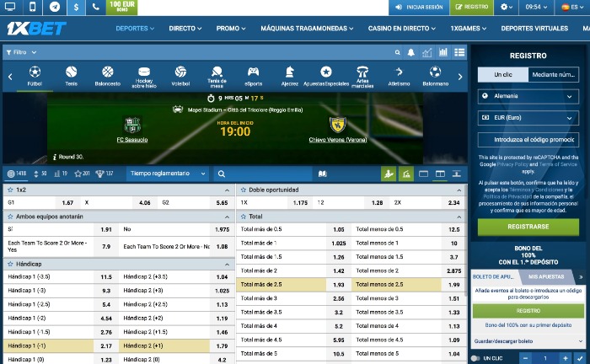Viewport: 590px width, 364px height.
Task: Switch to MIS APUESTAS tab
Action: 546,276
